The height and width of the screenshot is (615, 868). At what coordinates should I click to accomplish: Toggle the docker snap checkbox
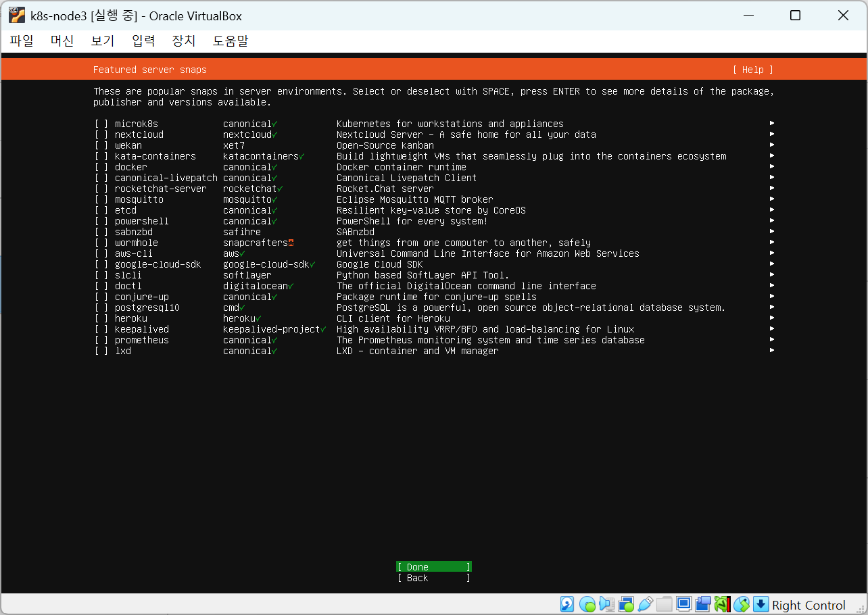coord(101,167)
